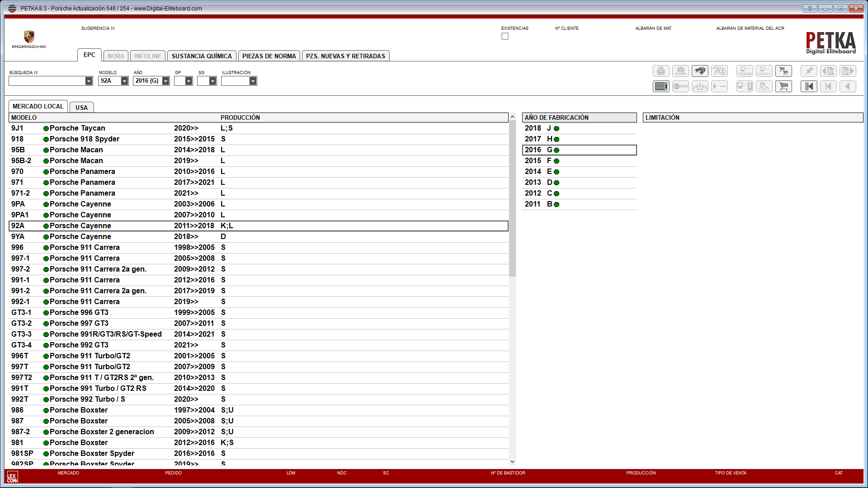Toggle the Existencias checkbox
The image size is (868, 488).
pos(505,36)
